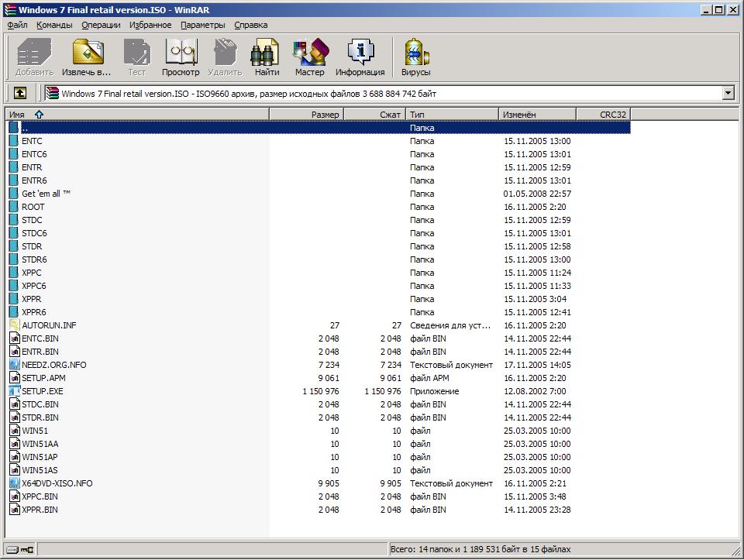Image resolution: width=744 pixels, height=560 pixels.
Task: Select the ENTR folder name
Action: pyautogui.click(x=32, y=167)
